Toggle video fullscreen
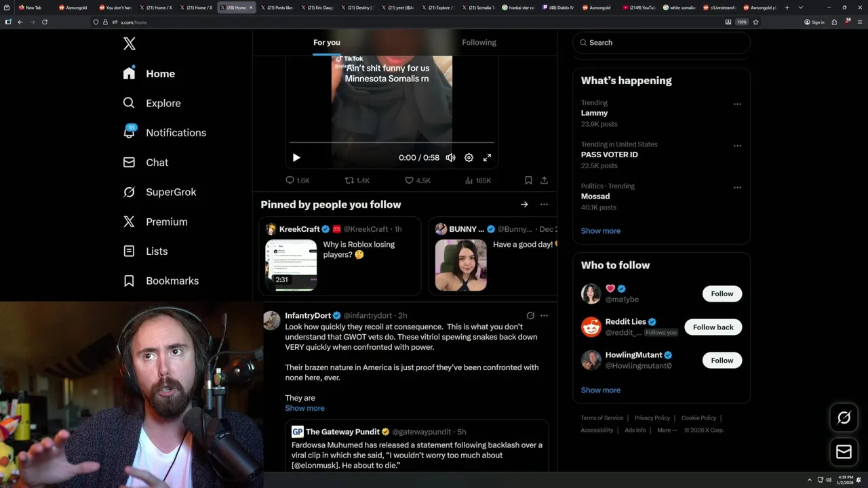 click(487, 157)
